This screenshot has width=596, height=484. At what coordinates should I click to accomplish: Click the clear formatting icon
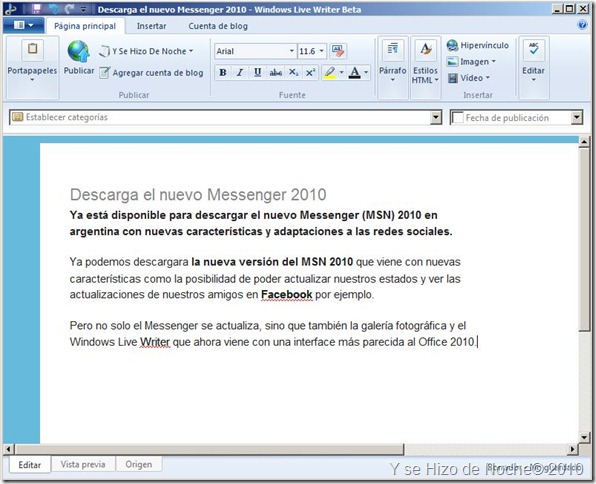[x=338, y=51]
